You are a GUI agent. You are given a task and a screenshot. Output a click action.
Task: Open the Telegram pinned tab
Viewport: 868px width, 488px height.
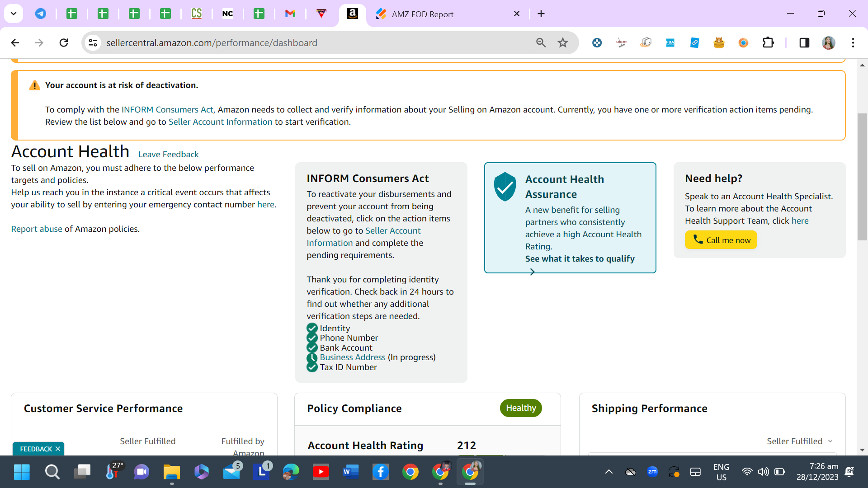[x=41, y=14]
